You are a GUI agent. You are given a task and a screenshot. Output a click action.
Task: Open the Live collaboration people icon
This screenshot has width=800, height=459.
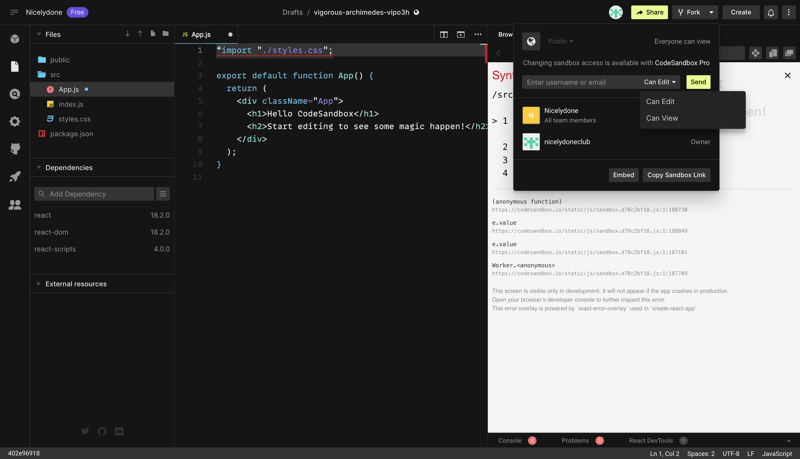tap(15, 205)
